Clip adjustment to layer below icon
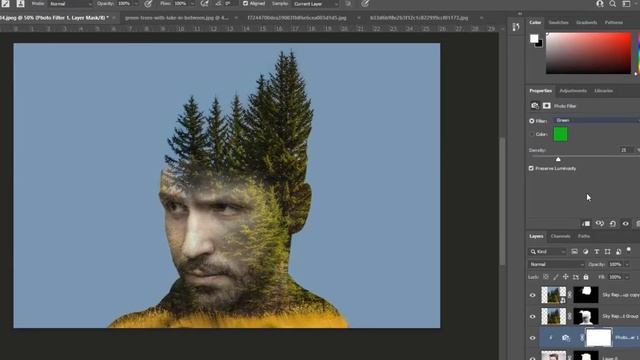 pyautogui.click(x=586, y=224)
